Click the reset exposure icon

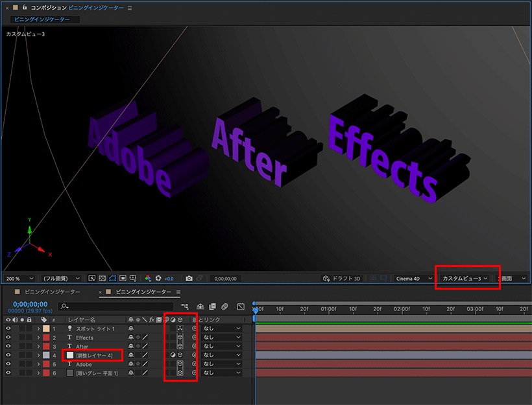coord(158,278)
